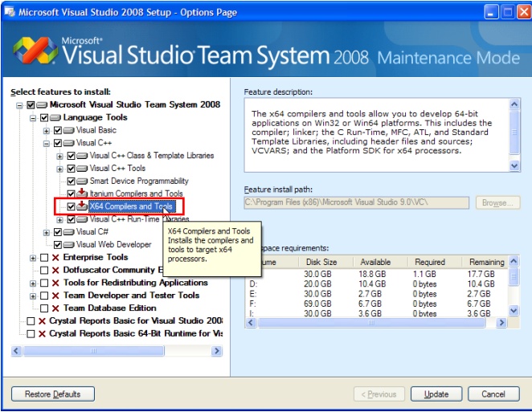The height and width of the screenshot is (412, 532).
Task: Click drive icon beside Visual C++ Tools
Action: pos(82,169)
